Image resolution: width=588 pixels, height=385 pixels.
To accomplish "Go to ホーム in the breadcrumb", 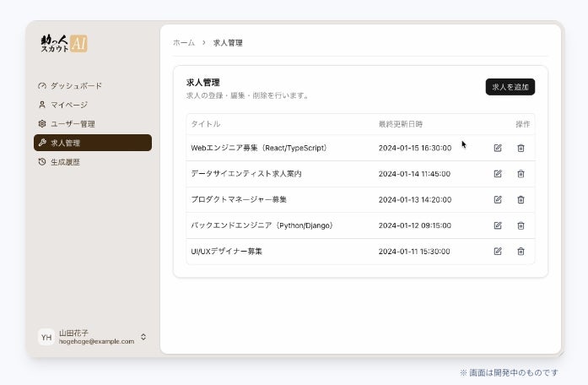I will 184,43.
